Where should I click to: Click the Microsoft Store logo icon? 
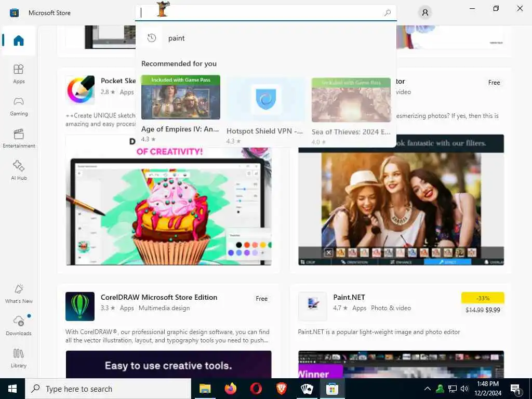tap(14, 13)
